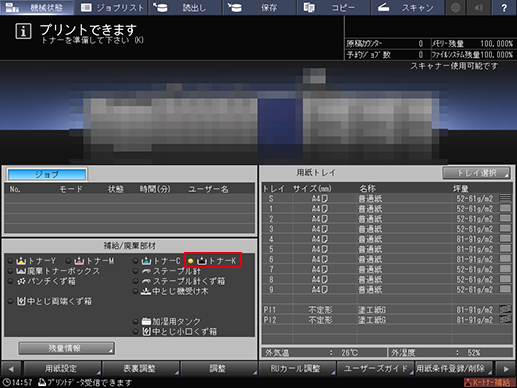
Task: Select the トナーM status indicator
Action: pyautogui.click(x=68, y=261)
